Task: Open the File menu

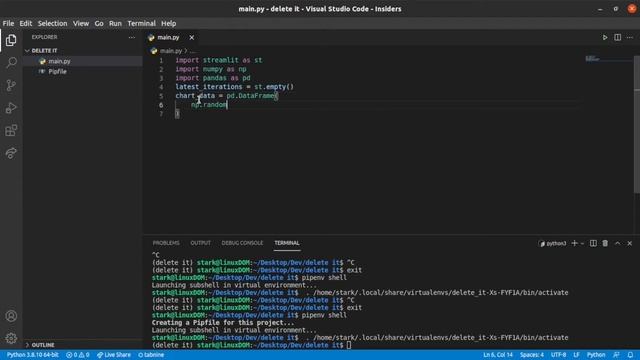Action: 8,23
